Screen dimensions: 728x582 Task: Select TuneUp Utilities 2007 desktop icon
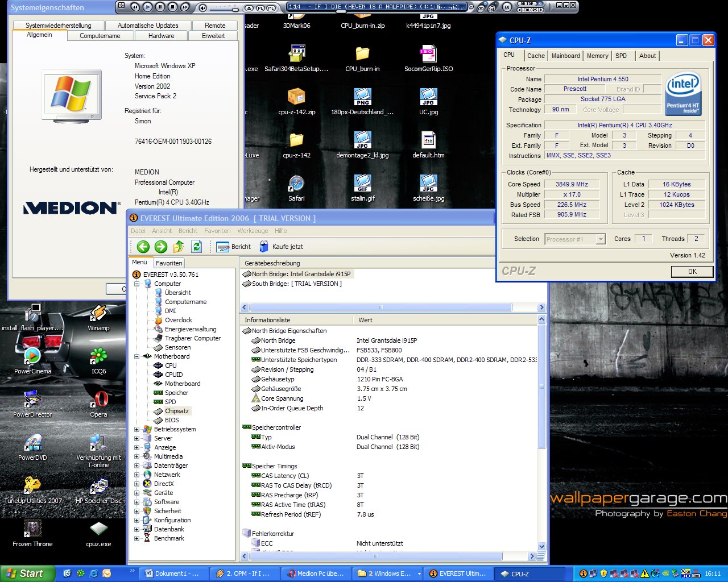pos(33,490)
